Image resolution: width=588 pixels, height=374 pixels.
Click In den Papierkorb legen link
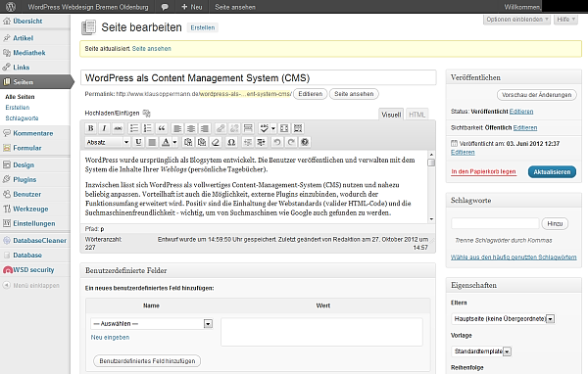pyautogui.click(x=483, y=171)
